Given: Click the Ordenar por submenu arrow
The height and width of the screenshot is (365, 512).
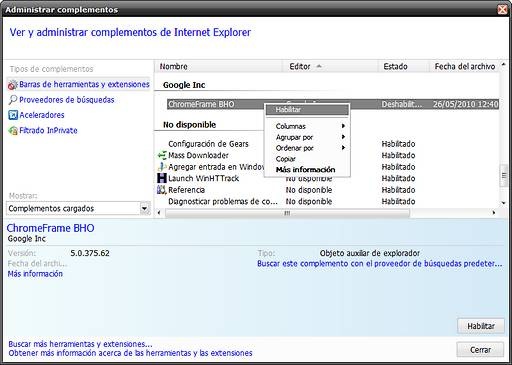Looking at the screenshot, I should click(343, 148).
